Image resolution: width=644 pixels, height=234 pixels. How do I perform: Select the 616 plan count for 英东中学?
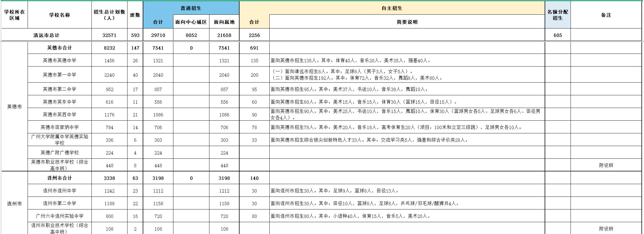tap(109, 102)
